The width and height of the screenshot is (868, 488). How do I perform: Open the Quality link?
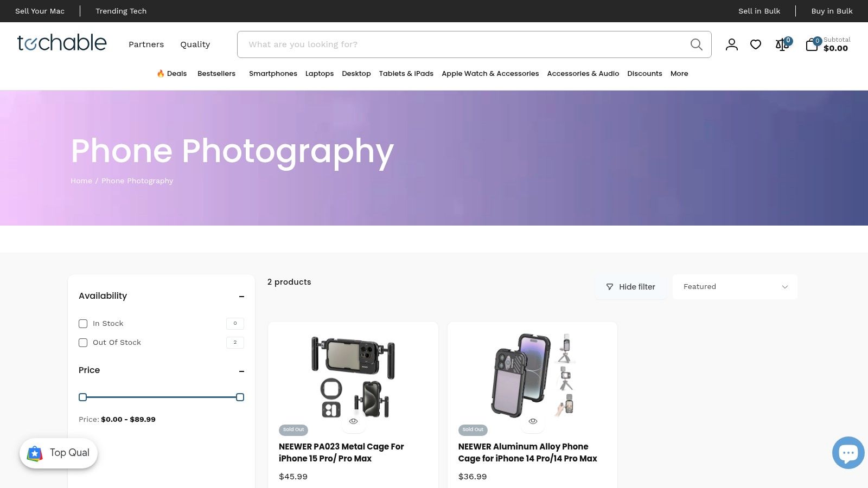tap(195, 44)
